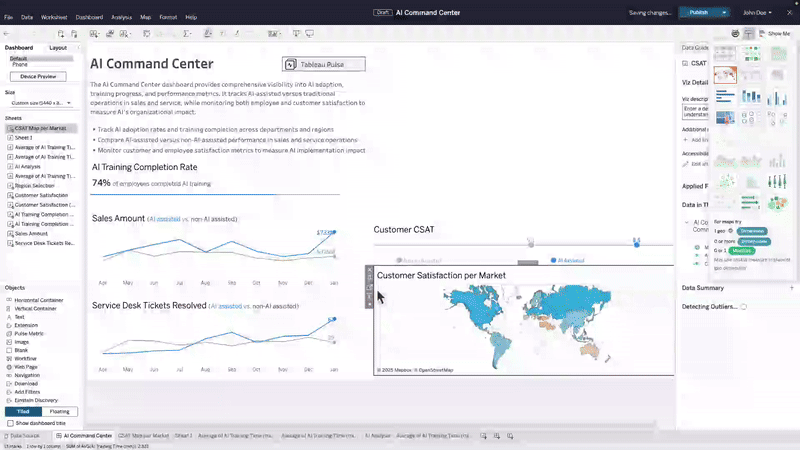Click the Horizontal Container object icon
Image resolution: width=800 pixels, height=450 pixels.
pyautogui.click(x=8, y=300)
